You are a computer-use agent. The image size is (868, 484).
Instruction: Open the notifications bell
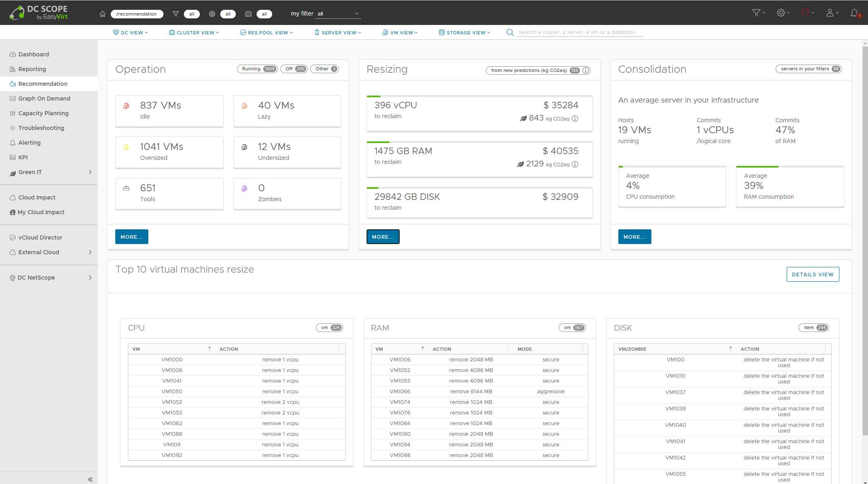[855, 13]
